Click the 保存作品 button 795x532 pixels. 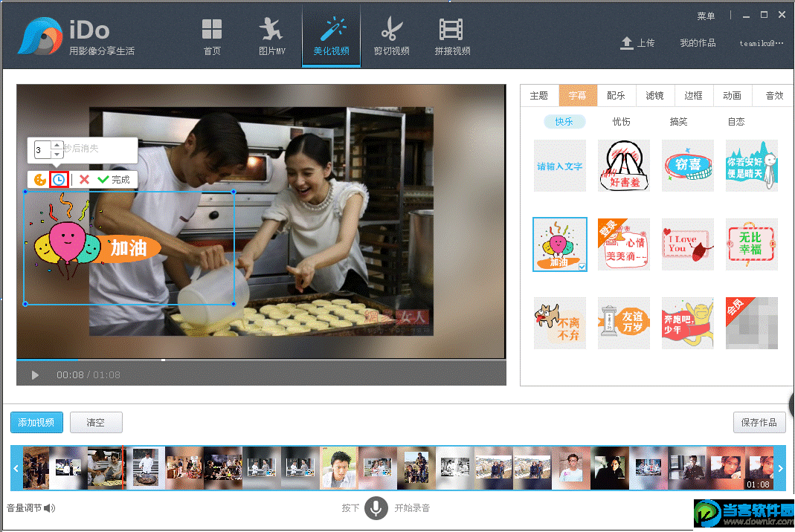click(x=759, y=422)
